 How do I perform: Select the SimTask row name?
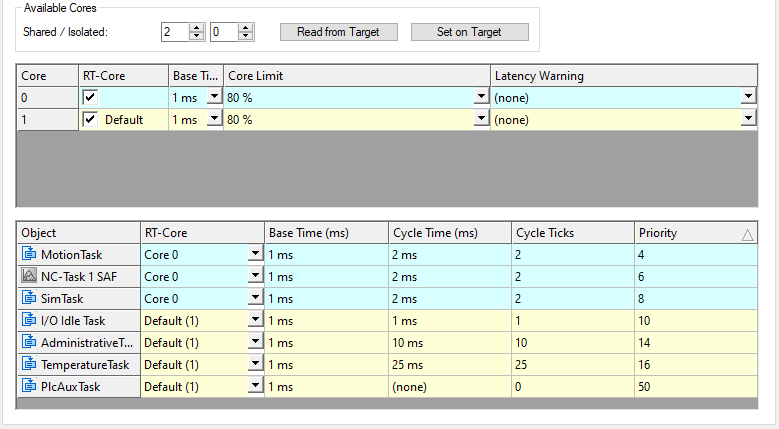pos(62,298)
